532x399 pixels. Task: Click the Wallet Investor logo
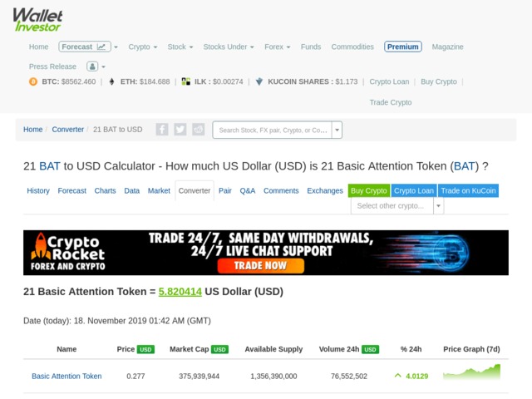(x=37, y=20)
